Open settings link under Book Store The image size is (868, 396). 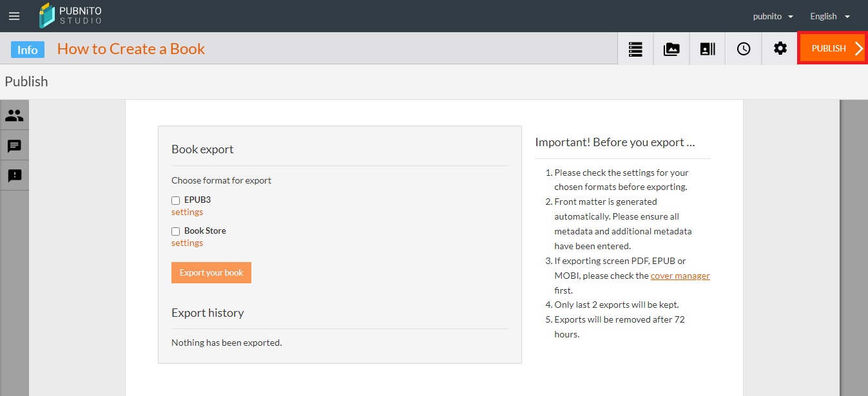[187, 243]
